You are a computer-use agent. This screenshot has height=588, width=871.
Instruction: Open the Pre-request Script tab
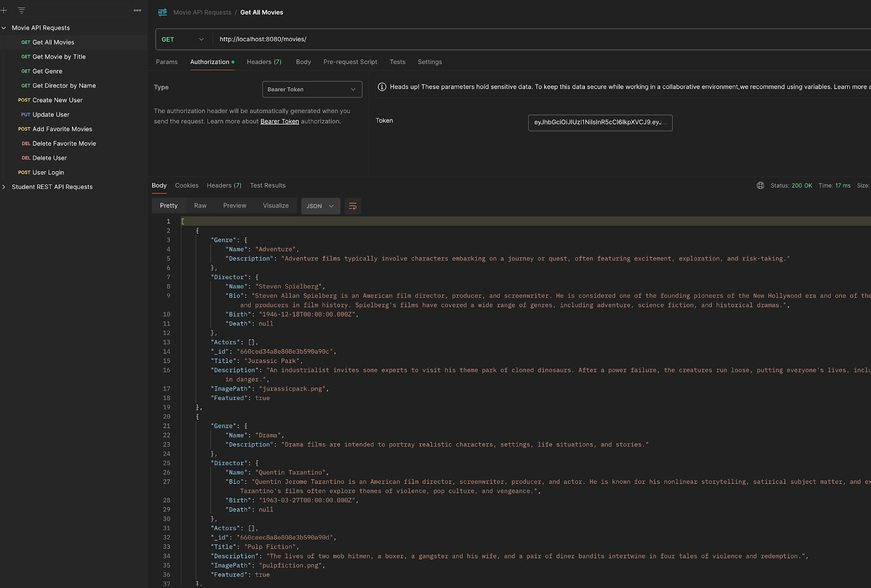click(350, 62)
